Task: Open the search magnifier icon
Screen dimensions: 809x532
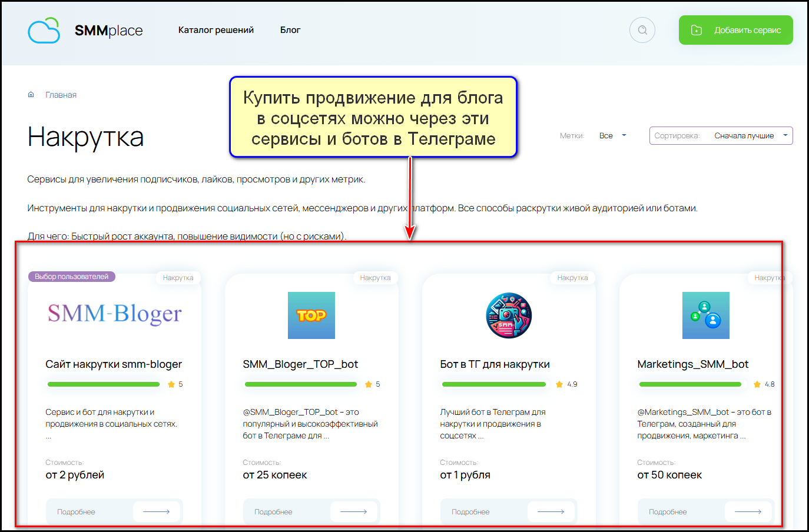Action: (x=642, y=29)
